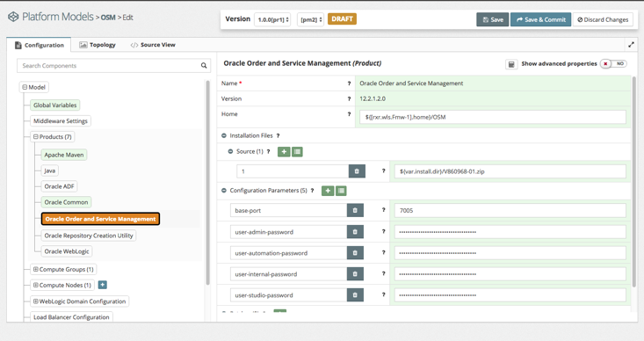
Task: Click OSM breadcrumb link
Action: pos(108,18)
